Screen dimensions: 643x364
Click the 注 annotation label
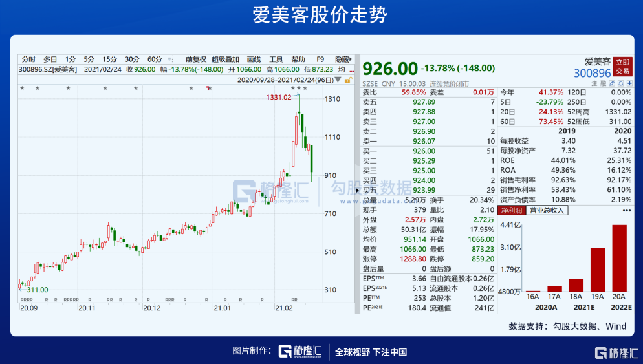[594, 83]
